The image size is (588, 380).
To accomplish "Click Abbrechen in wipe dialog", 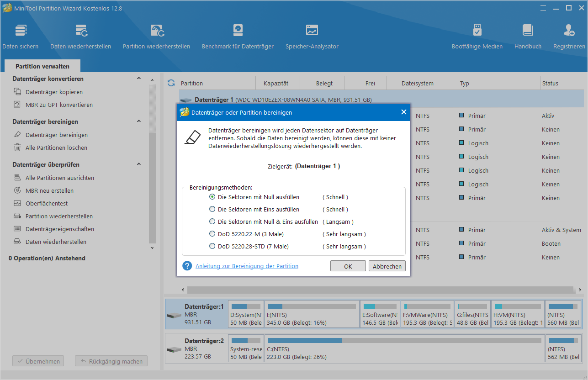I will [x=387, y=266].
